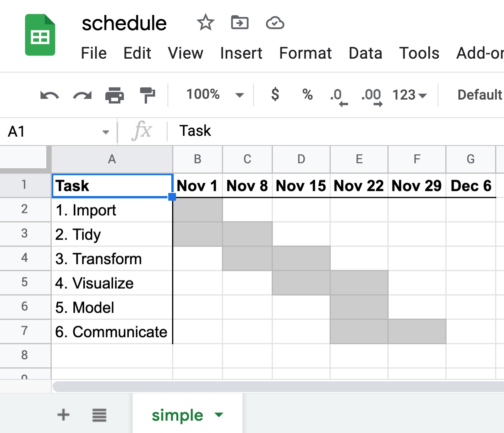The image size is (504, 433).
Task: Open the Google Sheets home icon
Action: pos(40,35)
